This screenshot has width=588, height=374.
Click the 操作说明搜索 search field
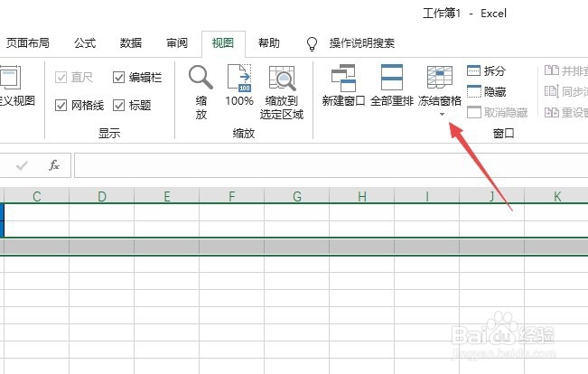(x=362, y=43)
